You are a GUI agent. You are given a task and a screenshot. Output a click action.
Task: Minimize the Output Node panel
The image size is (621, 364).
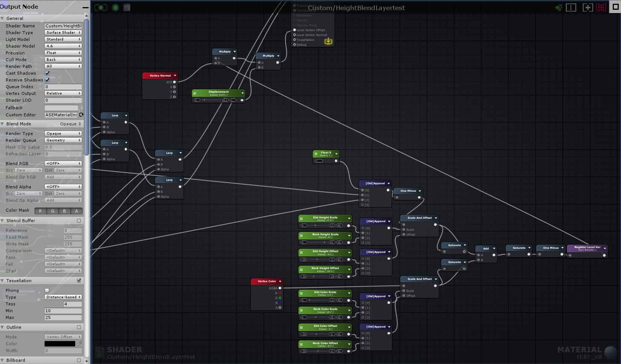pyautogui.click(x=85, y=7)
